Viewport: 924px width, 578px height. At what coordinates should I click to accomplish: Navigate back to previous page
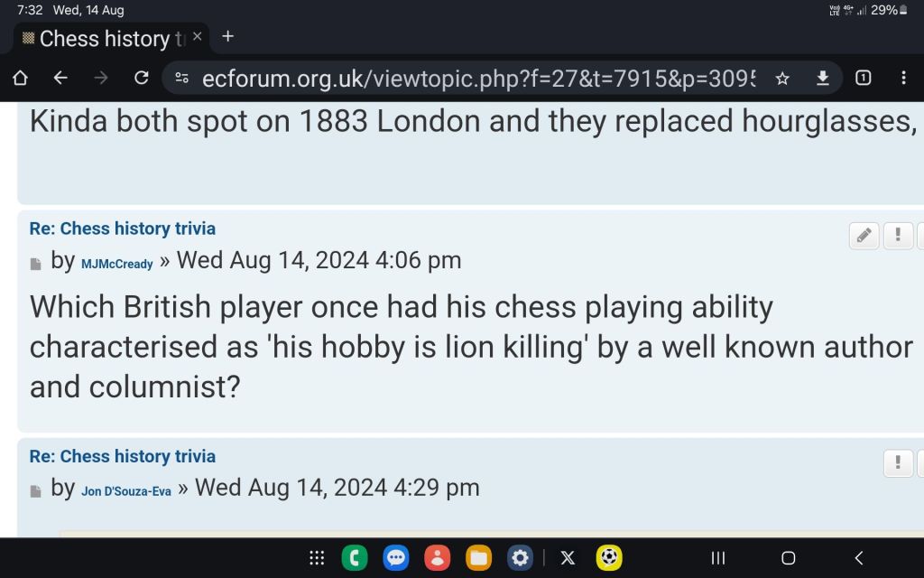pos(60,79)
